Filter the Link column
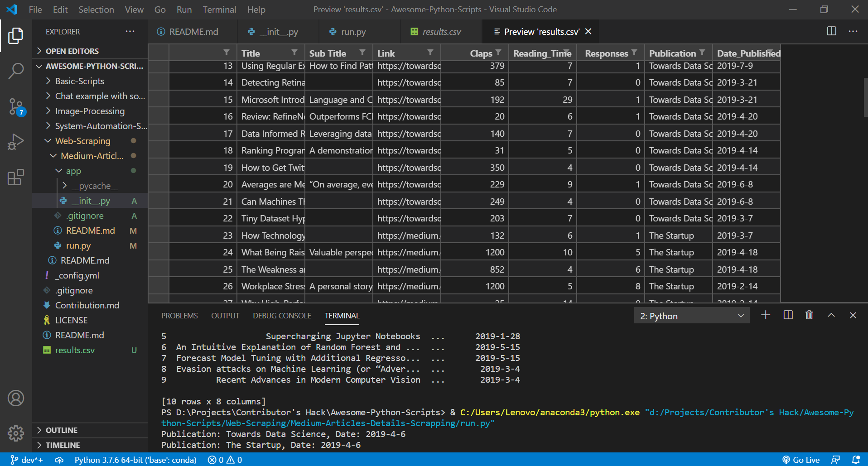 [430, 53]
